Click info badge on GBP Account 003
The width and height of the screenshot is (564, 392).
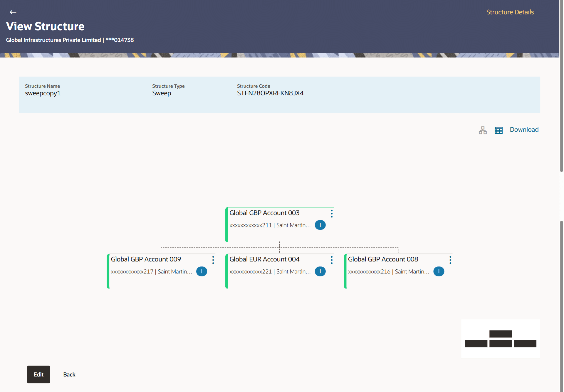click(320, 225)
